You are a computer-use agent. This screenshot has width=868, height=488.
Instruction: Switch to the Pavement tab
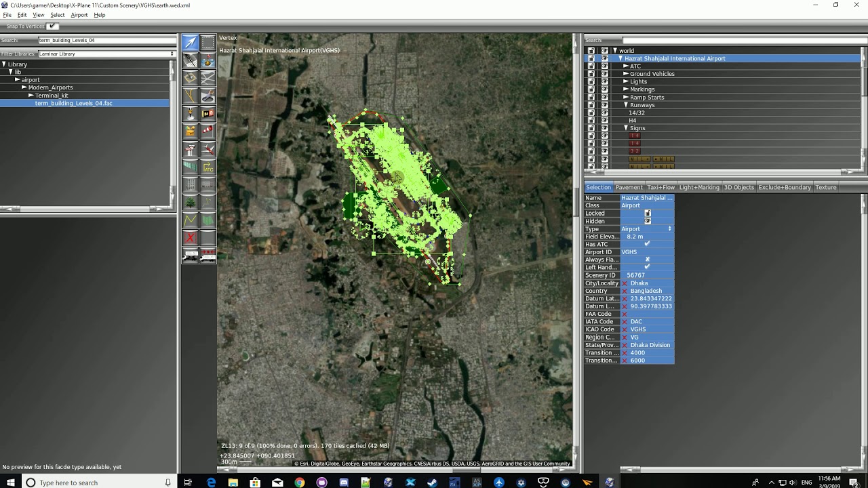coord(629,187)
